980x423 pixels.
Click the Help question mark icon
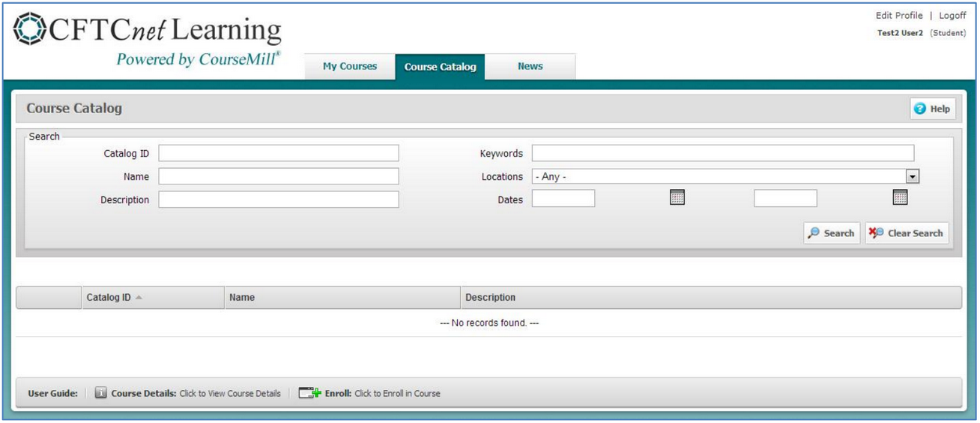(x=919, y=109)
